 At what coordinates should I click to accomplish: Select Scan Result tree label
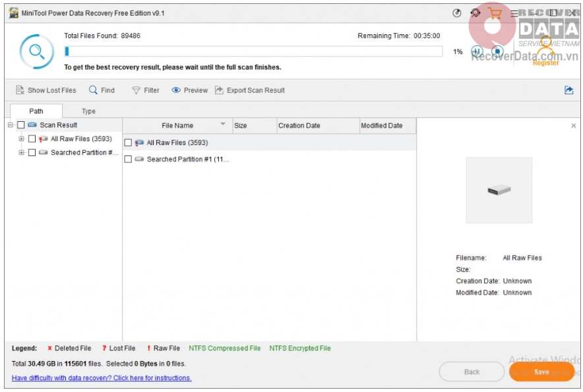coord(59,125)
